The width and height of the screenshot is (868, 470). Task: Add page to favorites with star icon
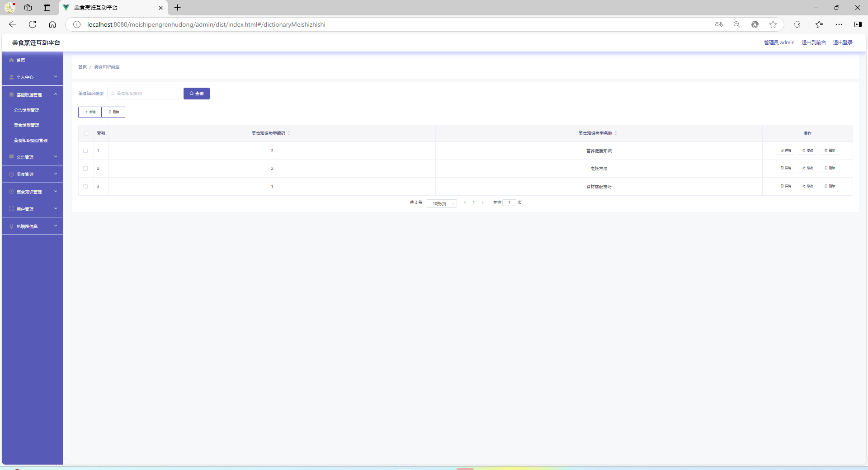click(773, 24)
